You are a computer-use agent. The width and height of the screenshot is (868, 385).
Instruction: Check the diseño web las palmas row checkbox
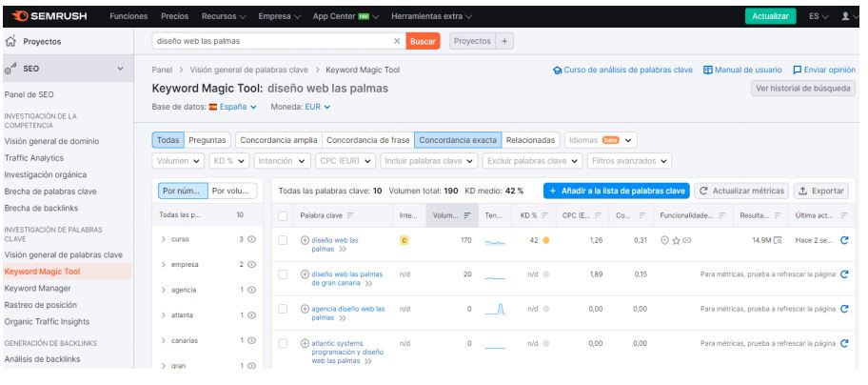[x=283, y=240]
